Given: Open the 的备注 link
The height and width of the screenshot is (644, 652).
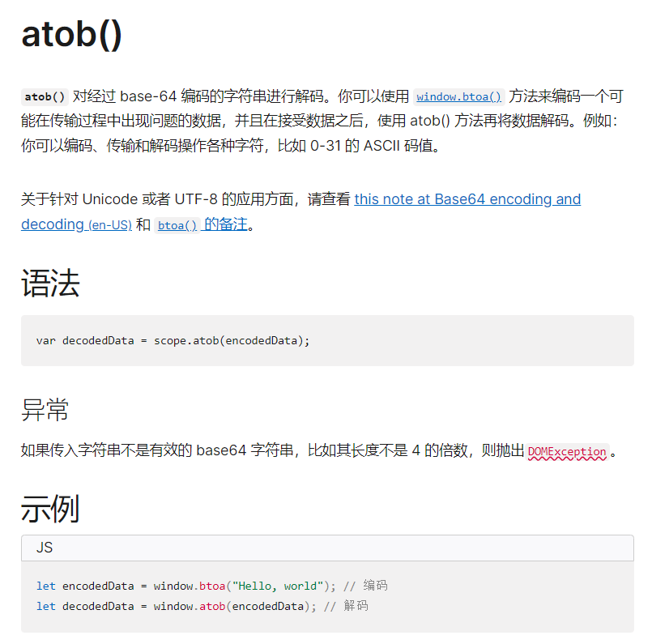Looking at the screenshot, I should coord(225,224).
